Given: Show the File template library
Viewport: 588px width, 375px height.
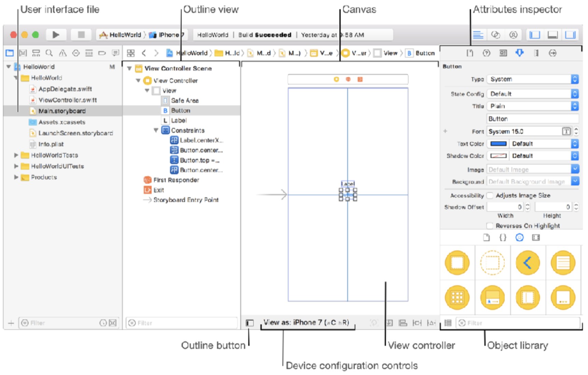Looking at the screenshot, I should coord(486,237).
